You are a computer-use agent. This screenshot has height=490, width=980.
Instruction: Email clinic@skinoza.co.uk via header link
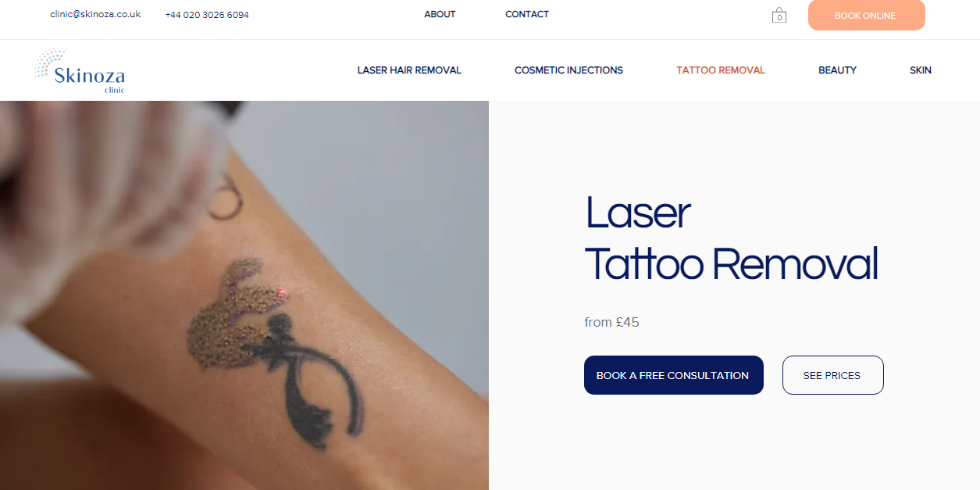[95, 14]
